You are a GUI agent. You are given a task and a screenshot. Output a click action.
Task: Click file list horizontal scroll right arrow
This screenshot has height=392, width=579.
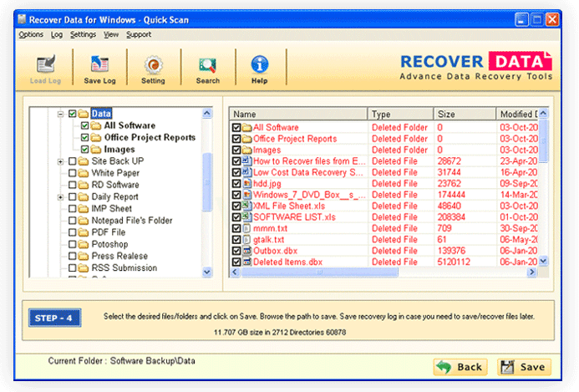point(531,272)
